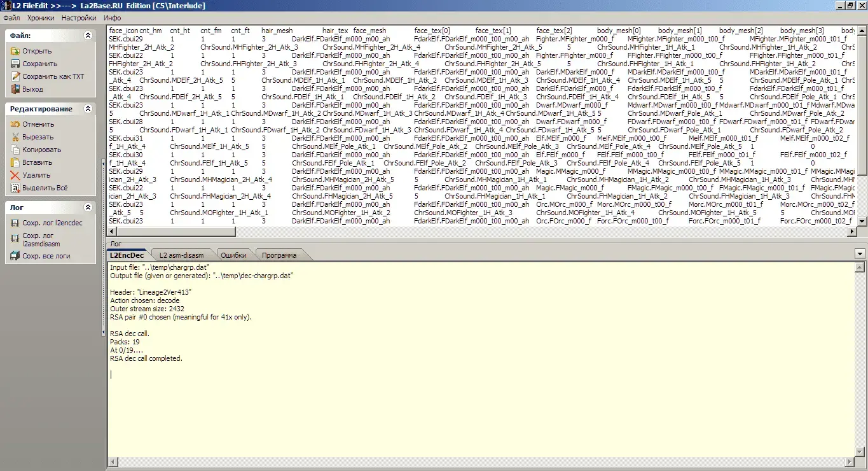Switch to the L2 asm-disasm tab
868x471 pixels.
coord(181,255)
